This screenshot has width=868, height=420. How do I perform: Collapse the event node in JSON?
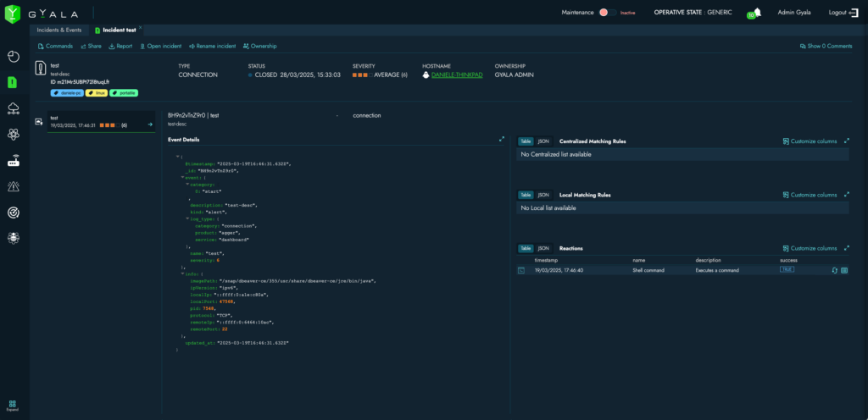(181, 177)
